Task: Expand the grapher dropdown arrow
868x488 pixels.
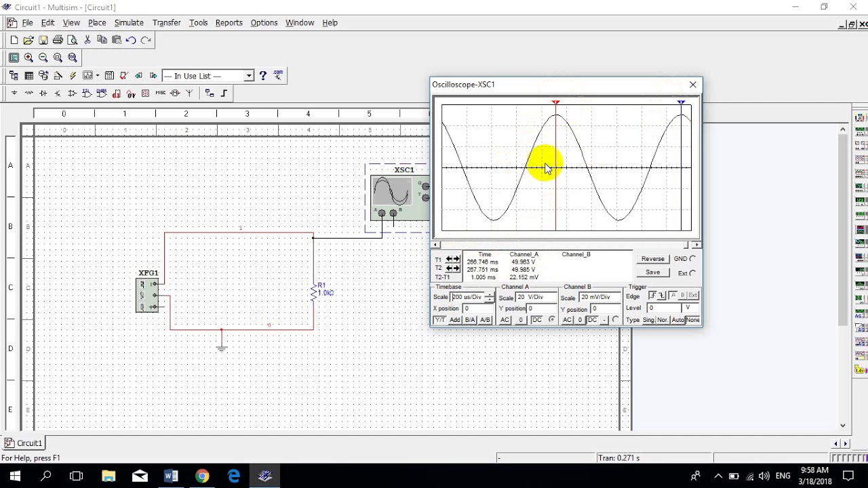Action: 98,76
